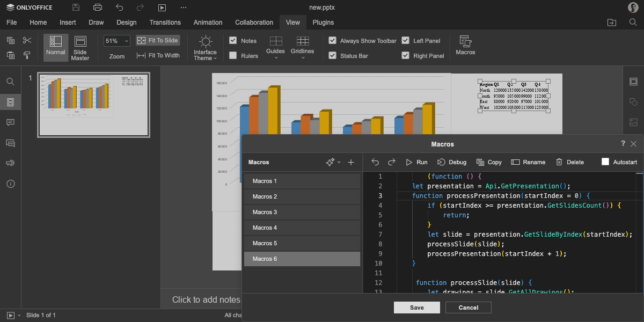The height and width of the screenshot is (322, 644).
Task: Toggle the Right Panel checkbox
Action: point(405,55)
